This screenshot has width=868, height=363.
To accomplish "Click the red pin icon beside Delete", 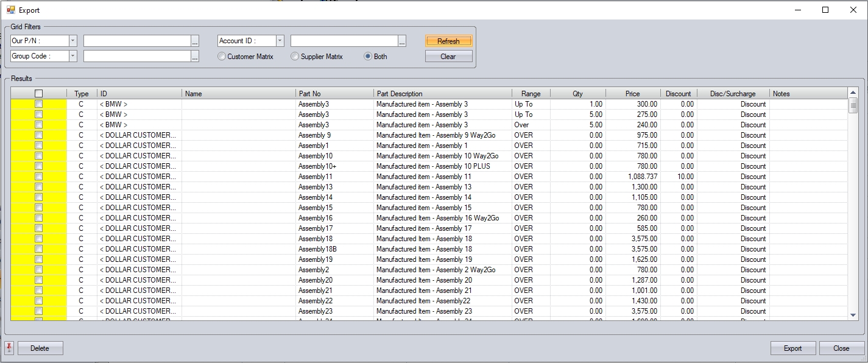I will click(x=9, y=348).
